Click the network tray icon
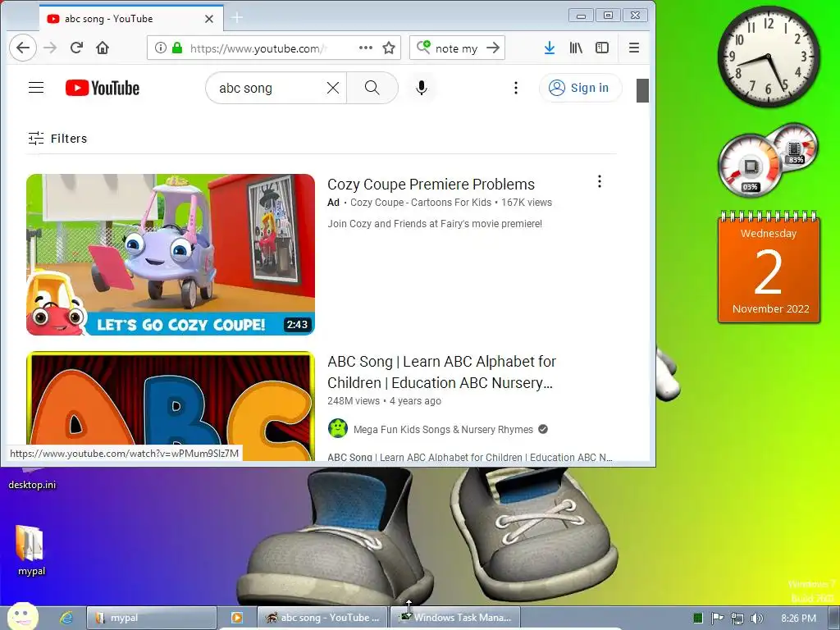The image size is (840, 630). [x=737, y=619]
